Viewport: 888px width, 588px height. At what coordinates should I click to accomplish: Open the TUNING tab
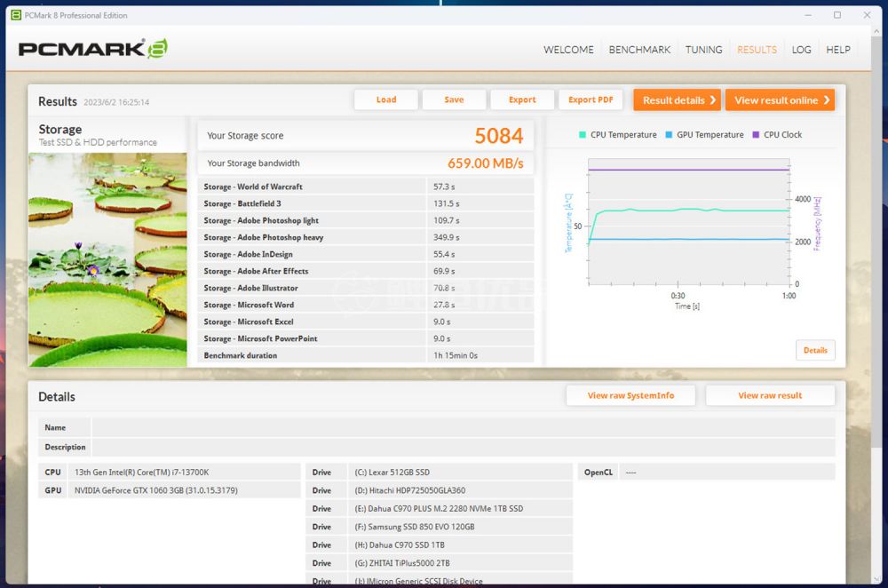(703, 50)
